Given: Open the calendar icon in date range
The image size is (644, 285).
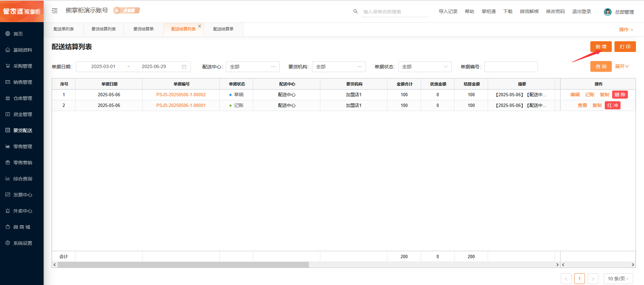Looking at the screenshot, I should coord(184,67).
